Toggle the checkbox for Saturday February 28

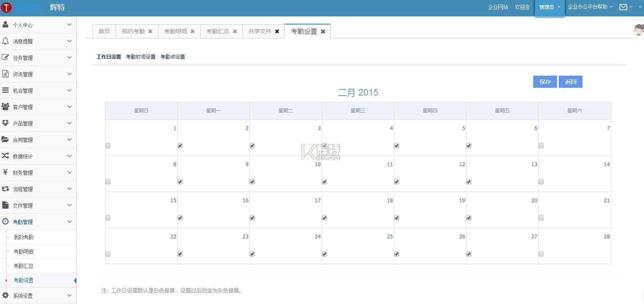(541, 254)
